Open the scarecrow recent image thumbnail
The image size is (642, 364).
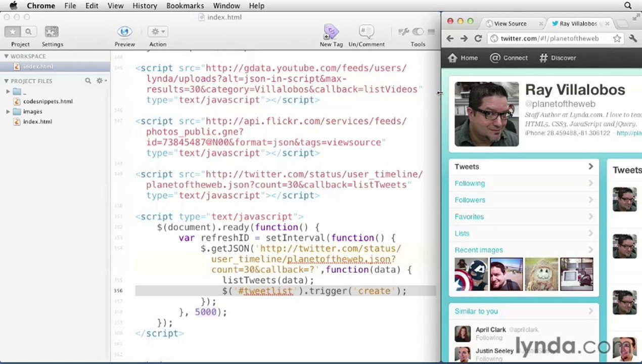click(x=541, y=274)
